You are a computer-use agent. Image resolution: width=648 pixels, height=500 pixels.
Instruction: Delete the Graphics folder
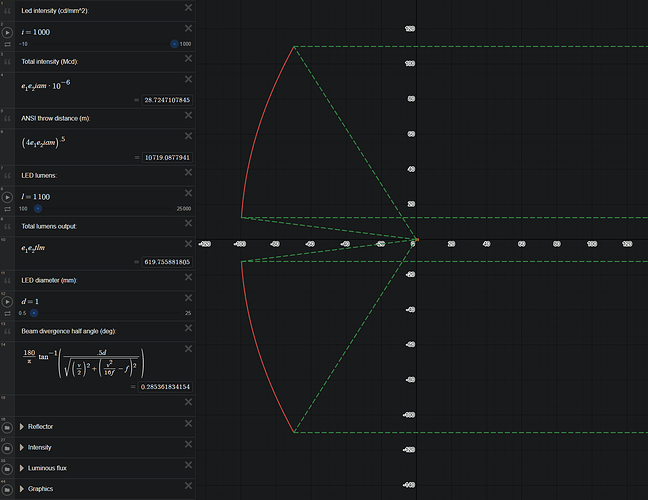[188, 486]
